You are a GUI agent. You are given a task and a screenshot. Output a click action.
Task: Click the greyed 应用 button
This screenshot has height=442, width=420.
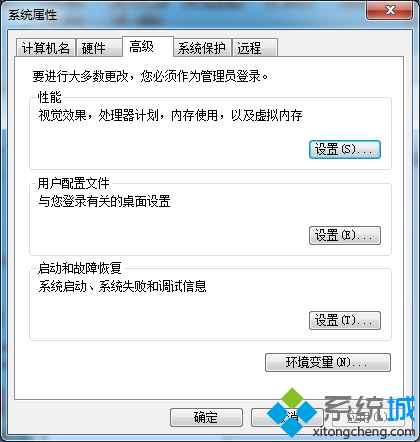tap(368, 417)
